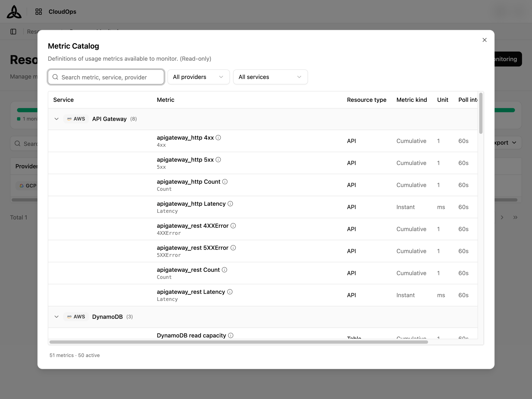Click the horizontal scrollbar of the metric table
The width and height of the screenshot is (532, 399).
point(239,342)
